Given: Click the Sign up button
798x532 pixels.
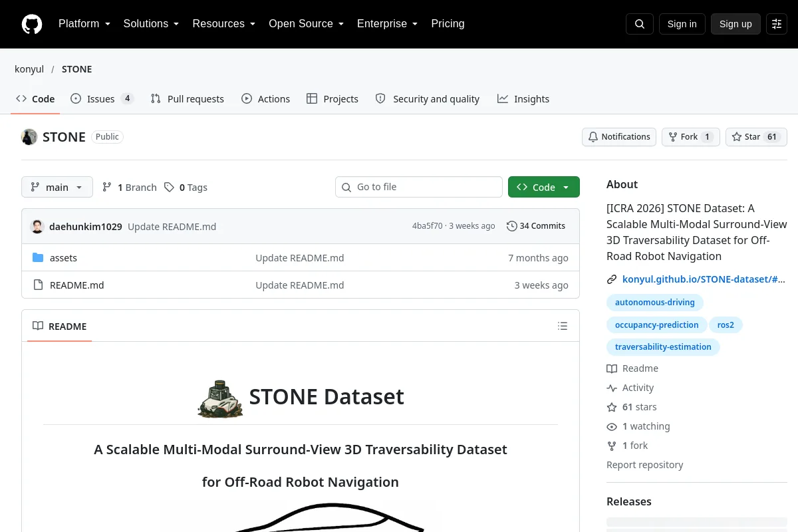Looking at the screenshot, I should click(735, 24).
